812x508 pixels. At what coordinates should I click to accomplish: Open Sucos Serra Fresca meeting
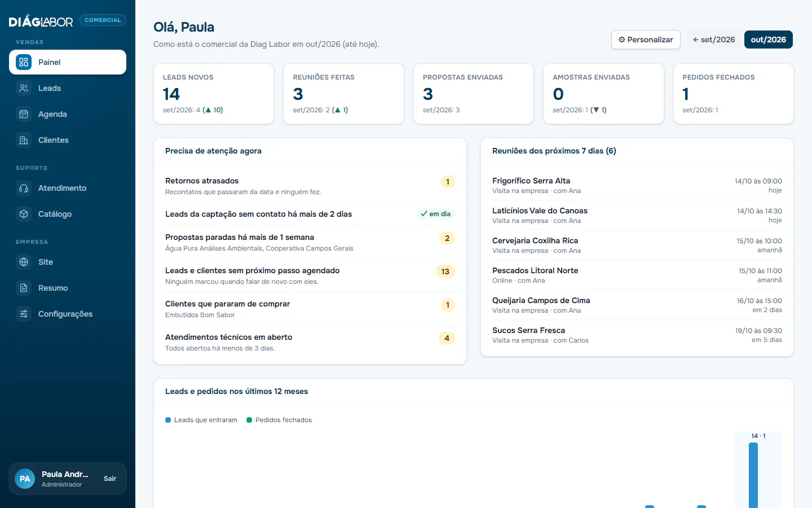click(637, 335)
